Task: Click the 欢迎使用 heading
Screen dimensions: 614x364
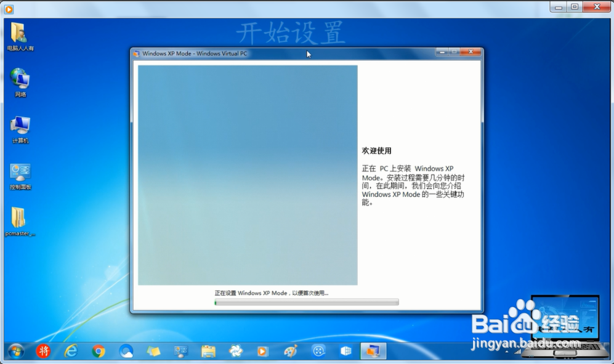Action: (x=376, y=151)
